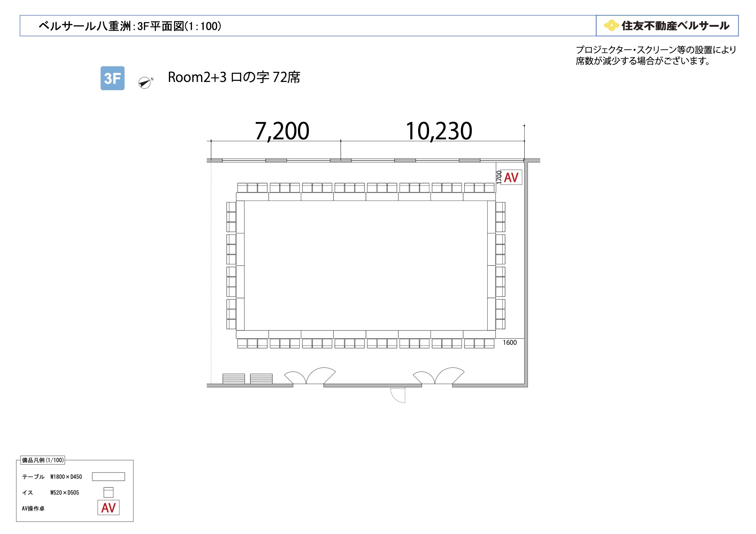Click the 7,200 dimension label
Image resolution: width=756 pixels, height=534 pixels.
[x=282, y=131]
